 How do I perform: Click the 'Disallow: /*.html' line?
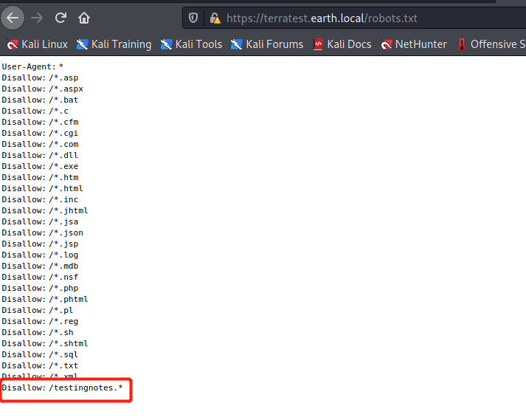[x=42, y=189]
